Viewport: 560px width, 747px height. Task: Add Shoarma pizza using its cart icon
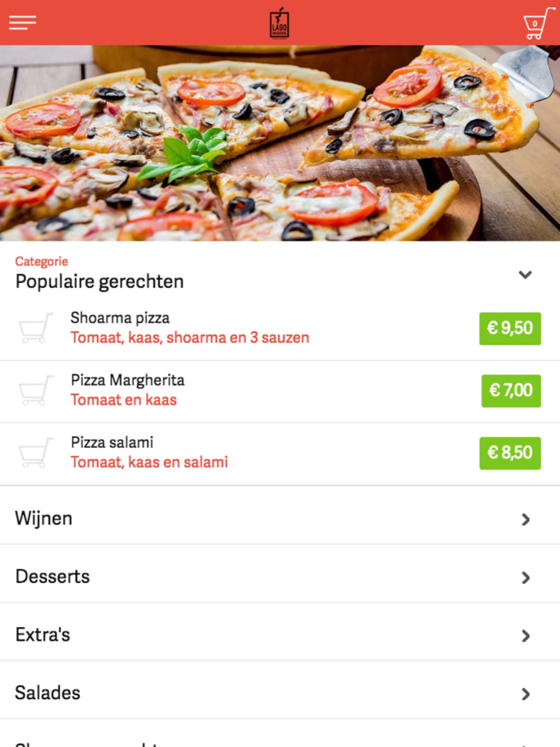[x=36, y=329]
